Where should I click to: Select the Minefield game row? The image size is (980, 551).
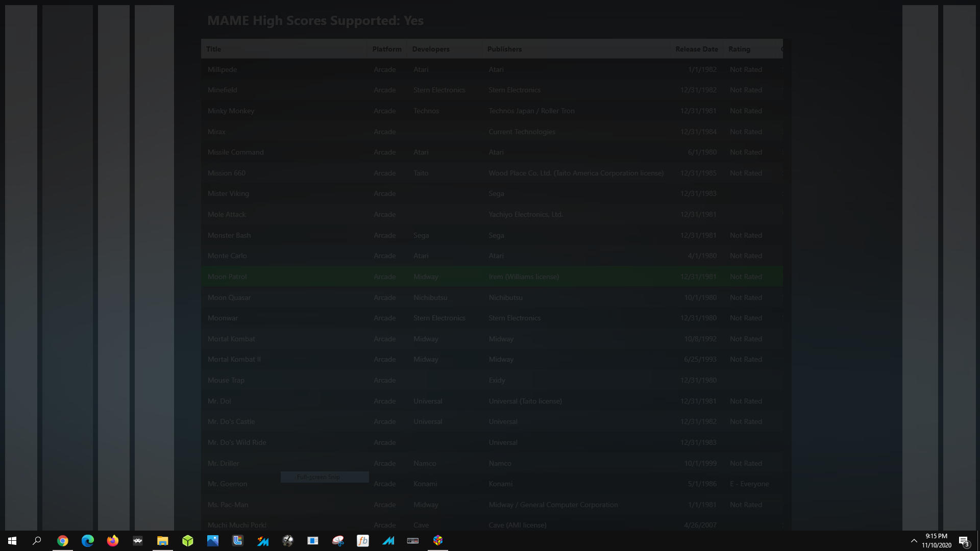(x=492, y=90)
